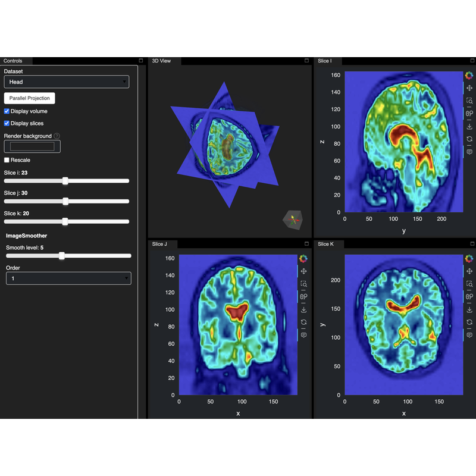Click the Render background input field

[x=32, y=146]
